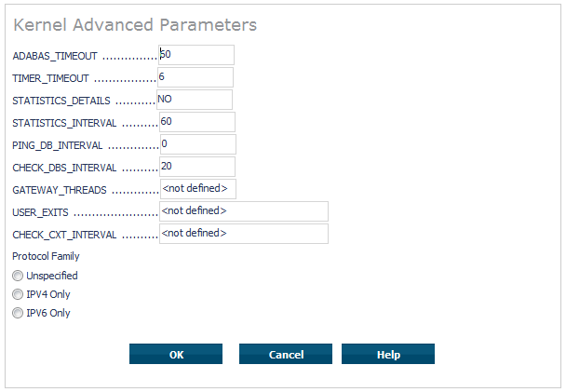The width and height of the screenshot is (566, 392).
Task: Choose the IPV4 Only radio button
Action: [x=18, y=294]
